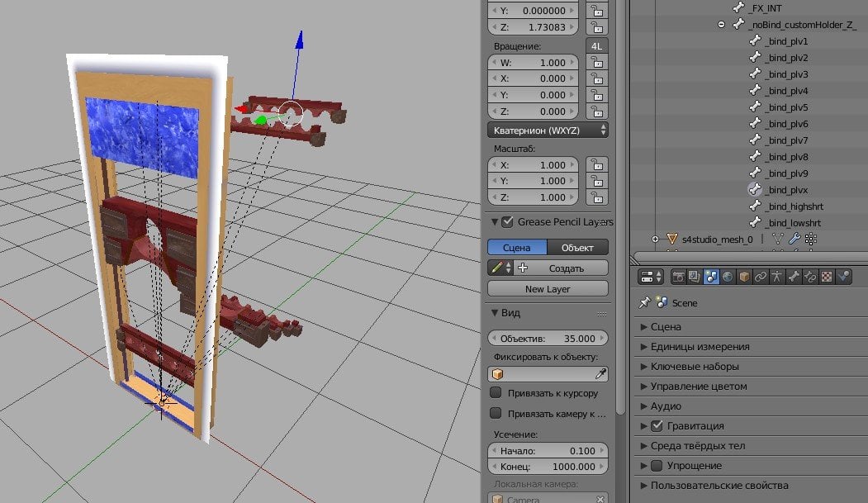Click the vertex groups icon beside s4studio_mesh_0
The width and height of the screenshot is (868, 503).
pos(811,239)
